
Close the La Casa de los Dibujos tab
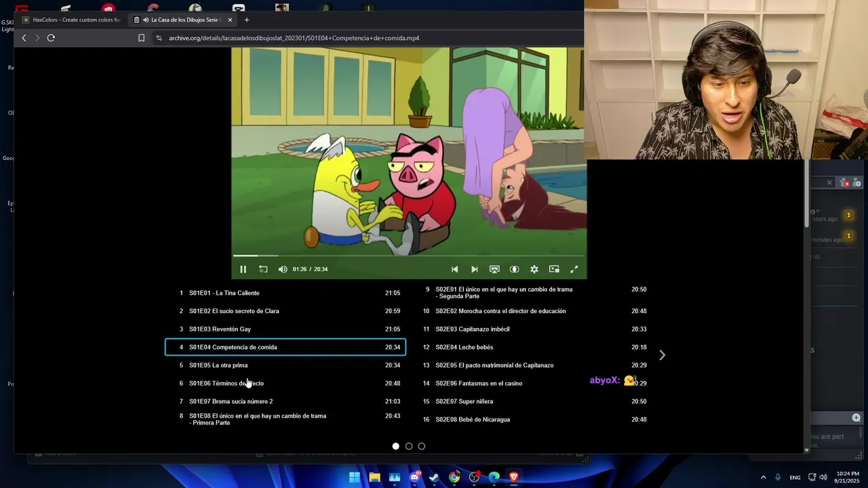point(230,20)
